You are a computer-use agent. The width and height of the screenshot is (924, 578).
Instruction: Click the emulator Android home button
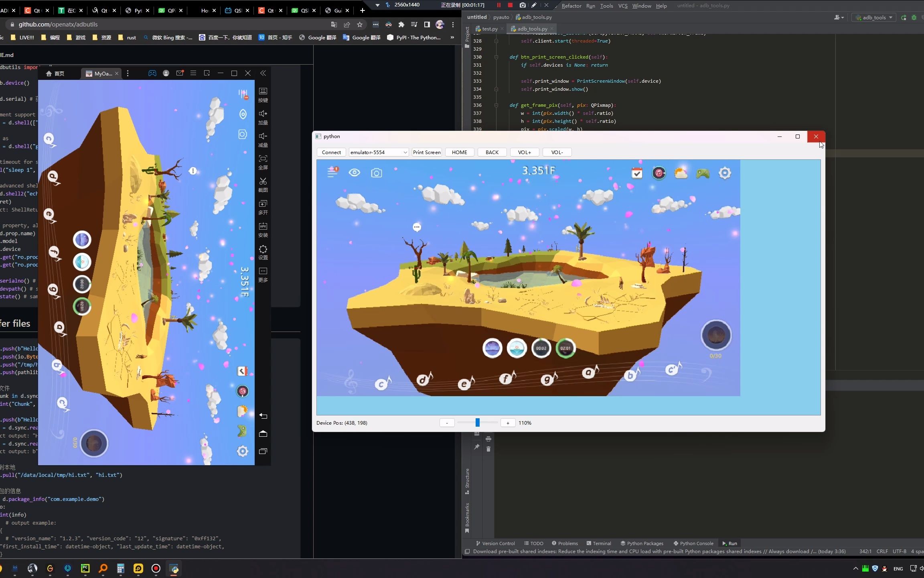click(263, 433)
